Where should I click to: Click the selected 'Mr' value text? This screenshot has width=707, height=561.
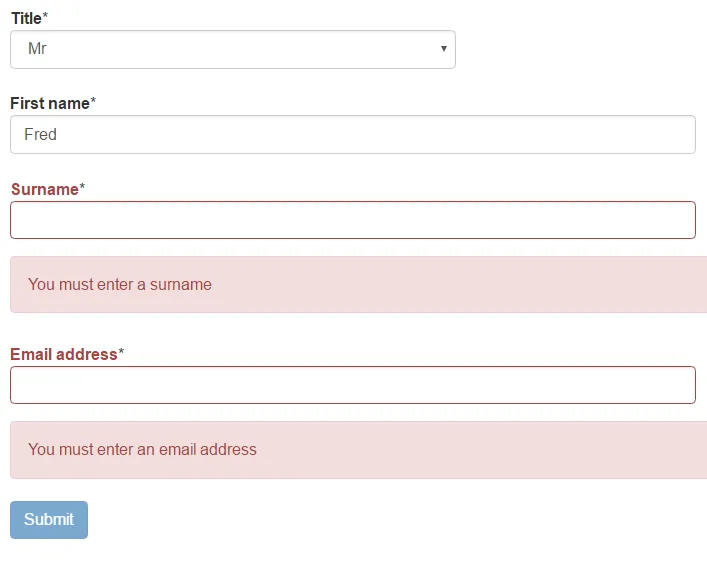tap(37, 49)
